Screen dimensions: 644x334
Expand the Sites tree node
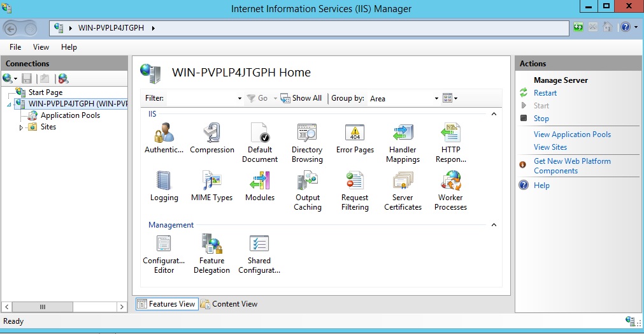click(x=21, y=127)
